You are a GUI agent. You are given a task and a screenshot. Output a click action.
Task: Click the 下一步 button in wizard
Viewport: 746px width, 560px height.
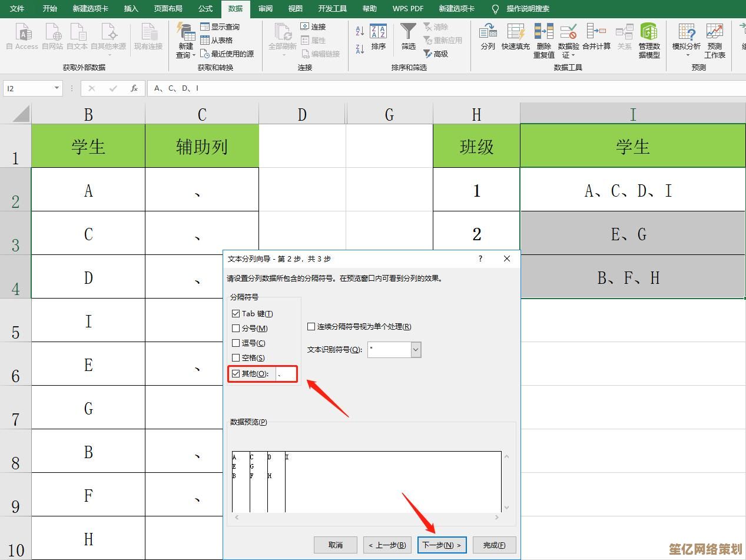tap(442, 545)
